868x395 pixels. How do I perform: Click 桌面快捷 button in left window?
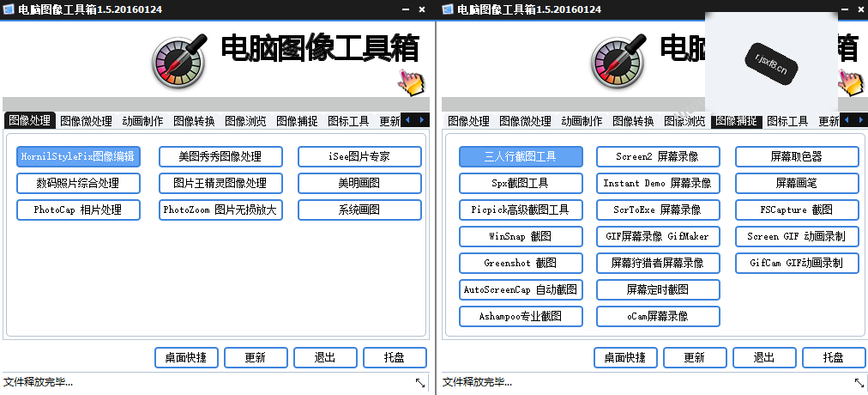pyautogui.click(x=186, y=357)
